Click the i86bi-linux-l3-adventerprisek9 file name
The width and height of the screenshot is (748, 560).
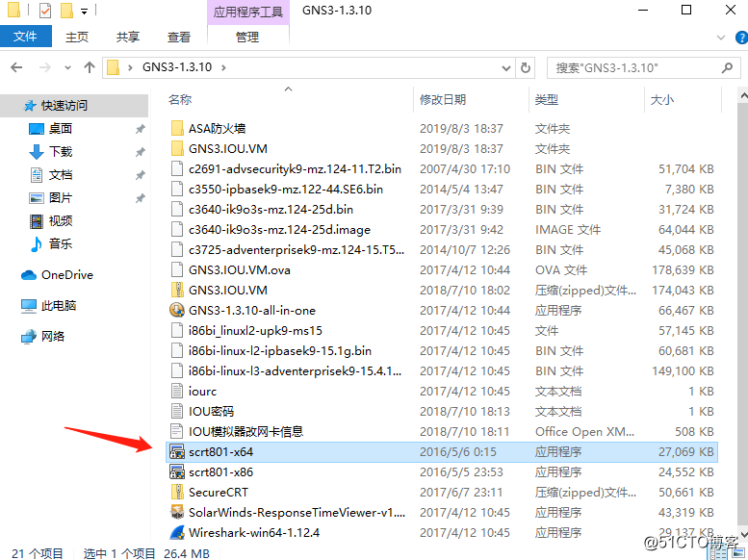[295, 371]
